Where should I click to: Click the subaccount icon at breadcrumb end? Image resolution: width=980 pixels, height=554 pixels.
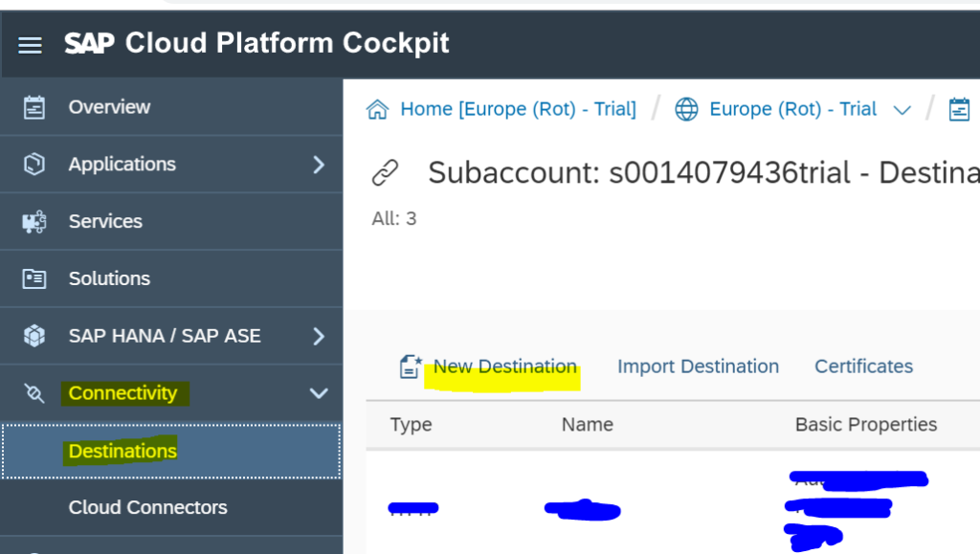point(959,109)
